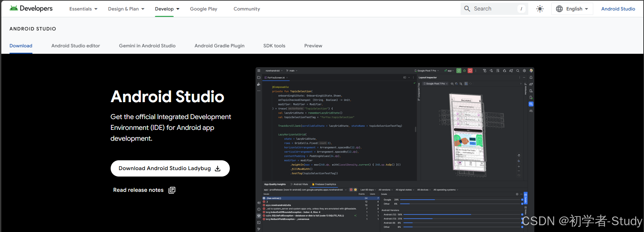Viewport: 644px width, 232px height.
Task: Switch to Android Vitals tab
Action: pyautogui.click(x=299, y=184)
